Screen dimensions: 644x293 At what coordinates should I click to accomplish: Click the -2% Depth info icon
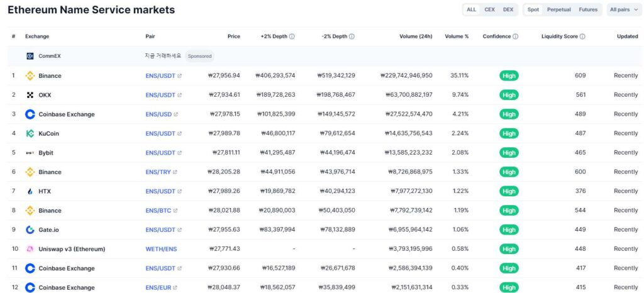[352, 36]
